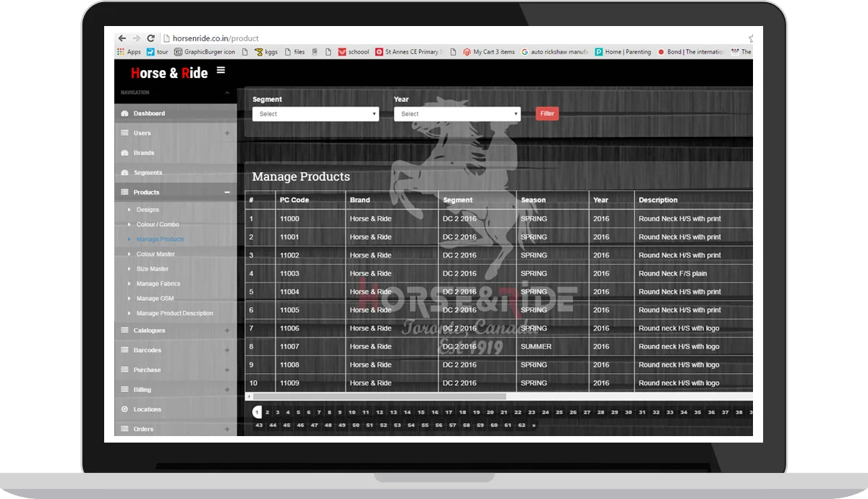Open Colour / Combo submenu item
Screen dimensions: 868x499
coord(158,225)
